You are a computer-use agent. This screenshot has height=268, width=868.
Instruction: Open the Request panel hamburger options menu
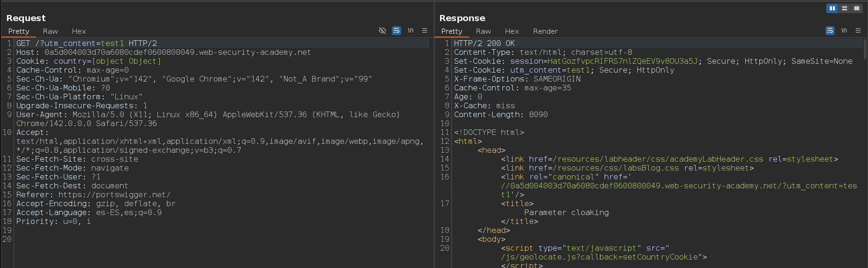click(x=425, y=31)
